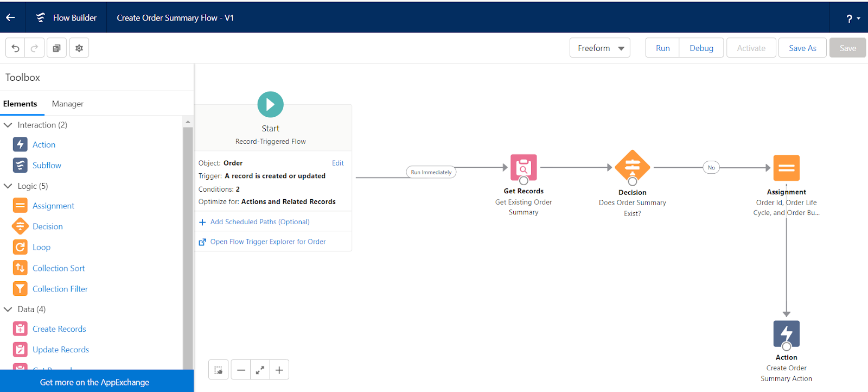Viewport: 868px width, 392px height.
Task: Click the Collection Filter label
Action: click(60, 289)
